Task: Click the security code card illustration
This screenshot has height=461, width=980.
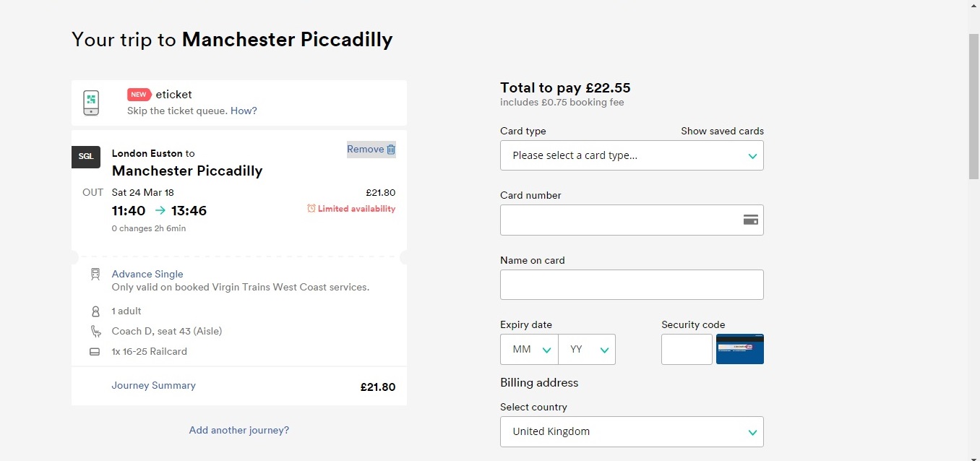Action: [739, 349]
